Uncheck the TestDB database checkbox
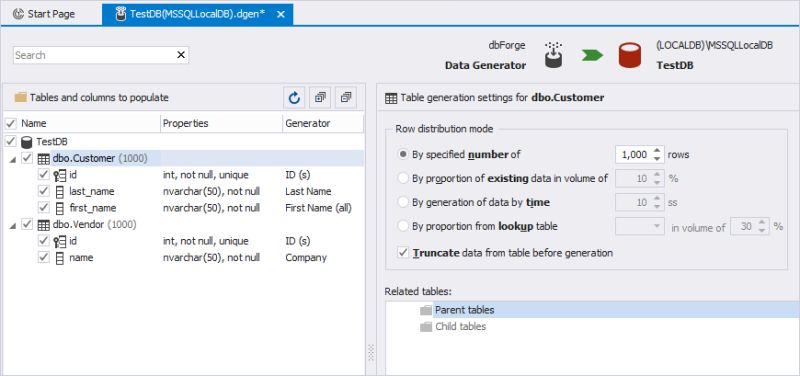Image resolution: width=800 pixels, height=376 pixels. tap(11, 141)
